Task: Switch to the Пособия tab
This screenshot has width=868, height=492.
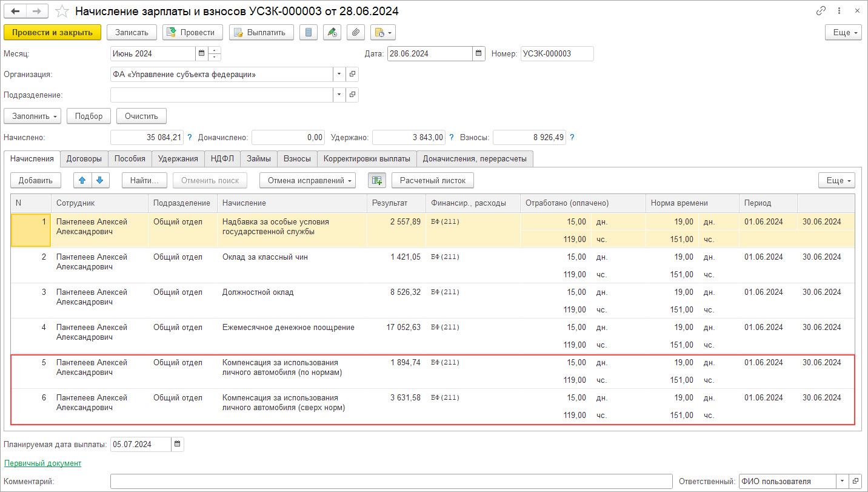Action: 130,159
